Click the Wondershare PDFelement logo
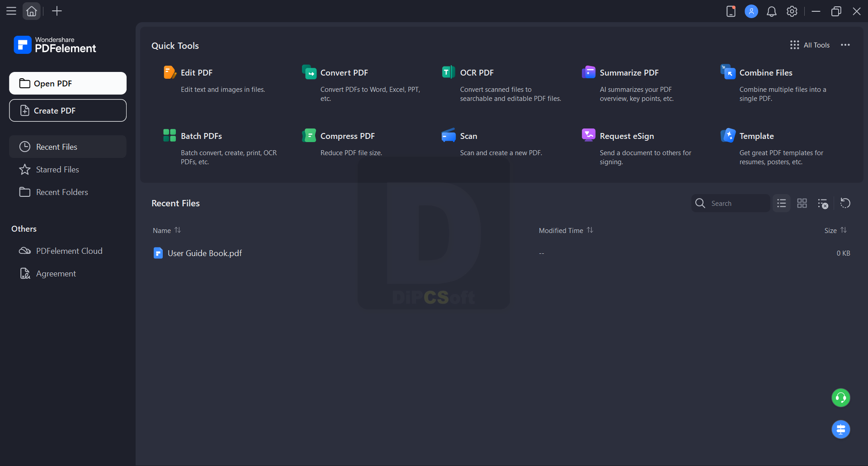Image resolution: width=868 pixels, height=466 pixels. (55, 45)
